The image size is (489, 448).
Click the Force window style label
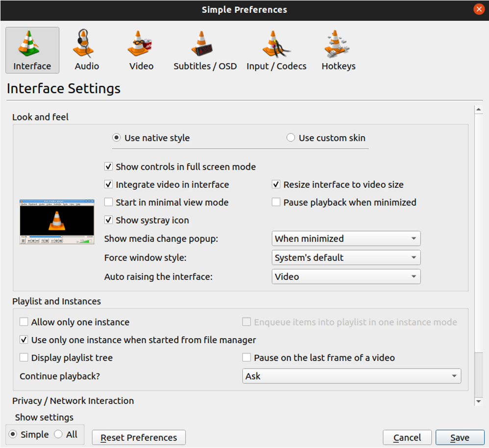coord(146,258)
